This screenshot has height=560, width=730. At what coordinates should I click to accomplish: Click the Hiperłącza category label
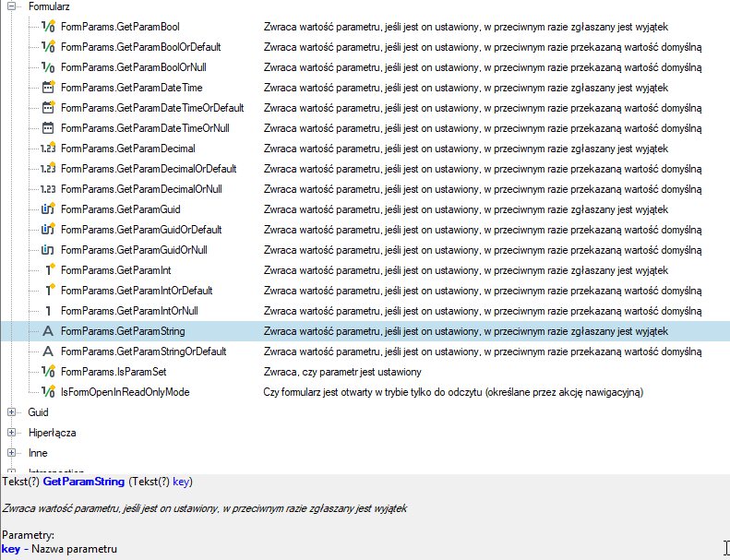(x=52, y=433)
